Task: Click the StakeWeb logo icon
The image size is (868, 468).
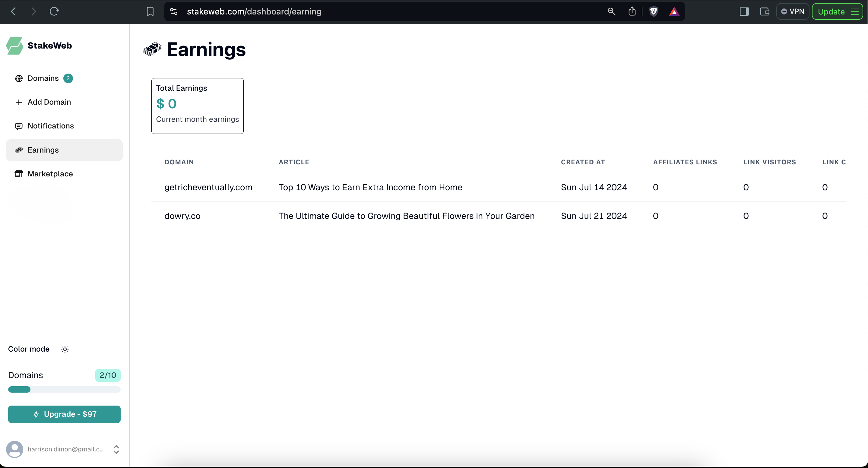Action: point(14,46)
